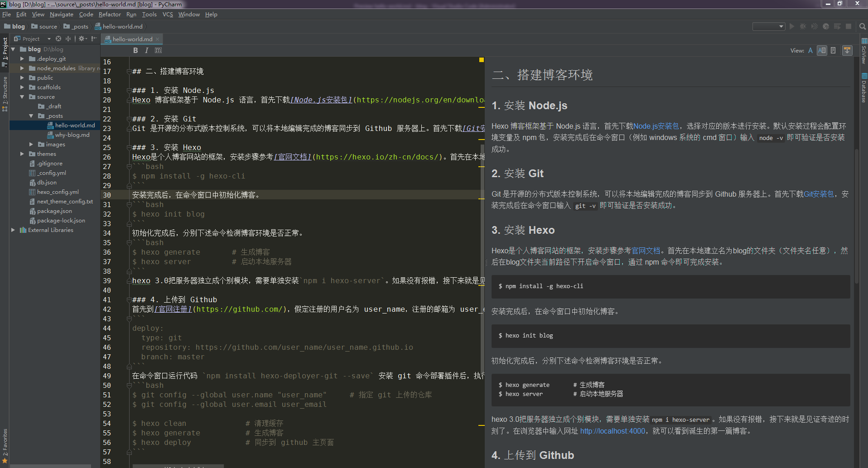This screenshot has width=868, height=468.
Task: Click the Debug bug icon
Action: coord(803,26)
